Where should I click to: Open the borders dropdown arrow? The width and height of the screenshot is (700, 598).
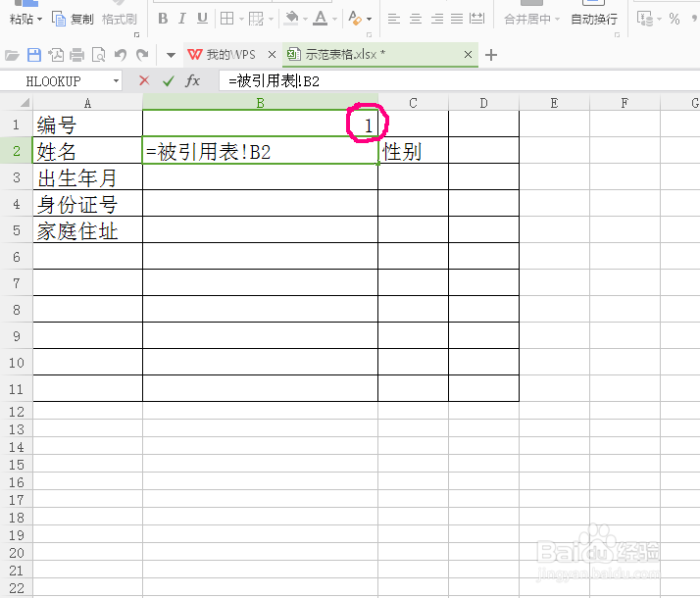pos(241,20)
